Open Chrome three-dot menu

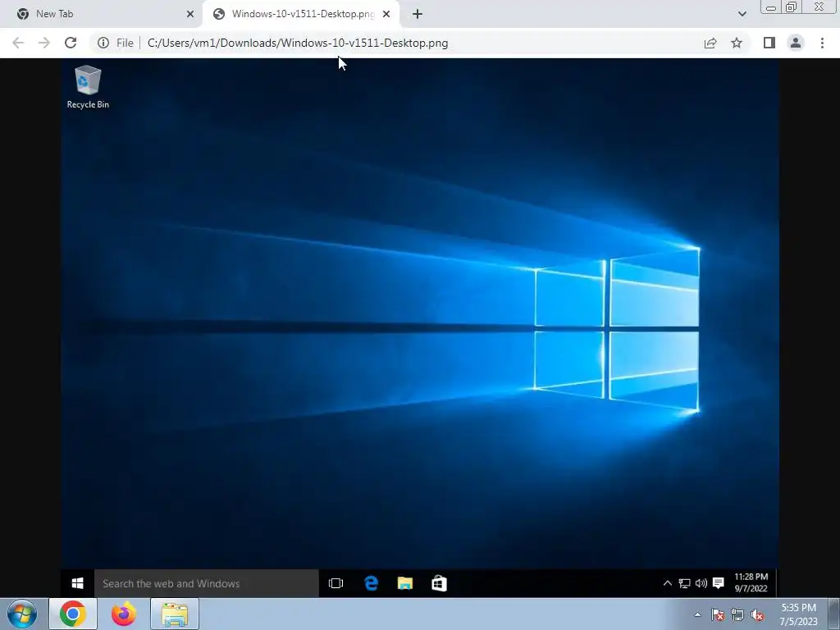coord(822,43)
